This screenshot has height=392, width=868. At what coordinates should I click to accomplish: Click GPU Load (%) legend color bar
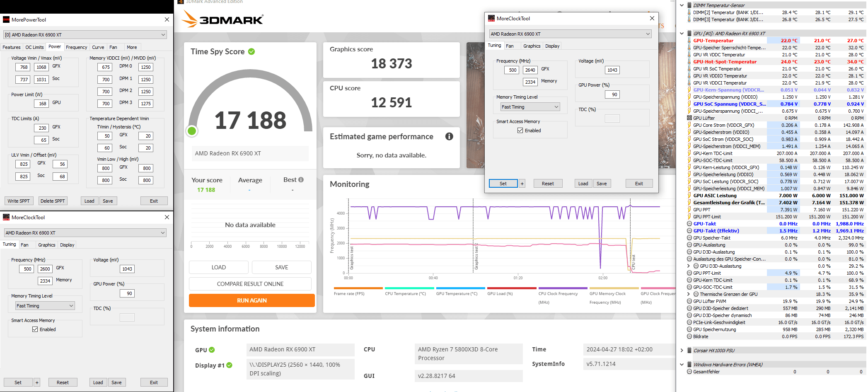512,288
